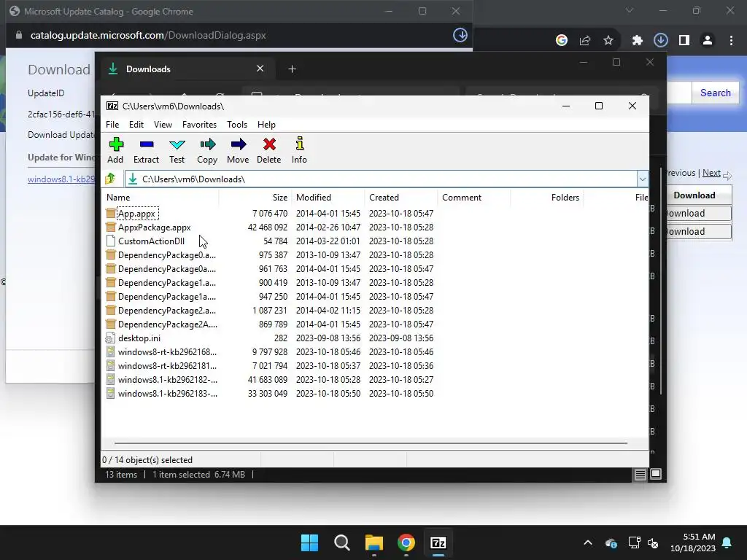
Task: Click 7-Zip taskbar icon
Action: [438, 542]
